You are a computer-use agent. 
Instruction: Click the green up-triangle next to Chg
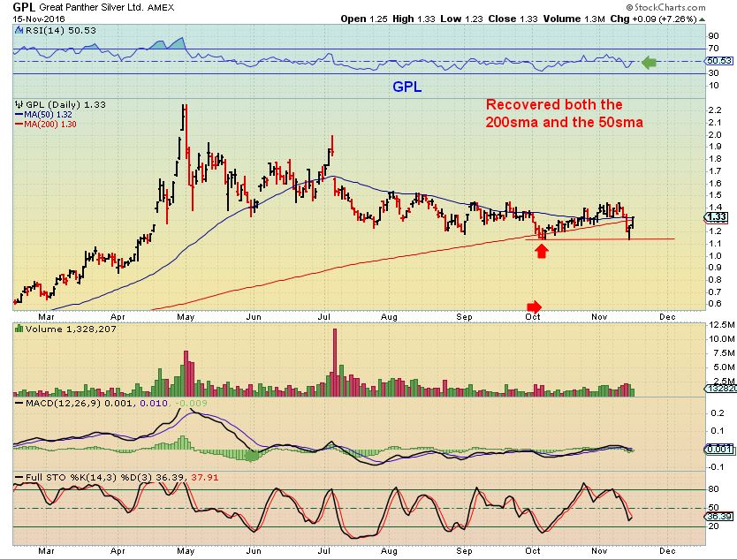[703, 19]
